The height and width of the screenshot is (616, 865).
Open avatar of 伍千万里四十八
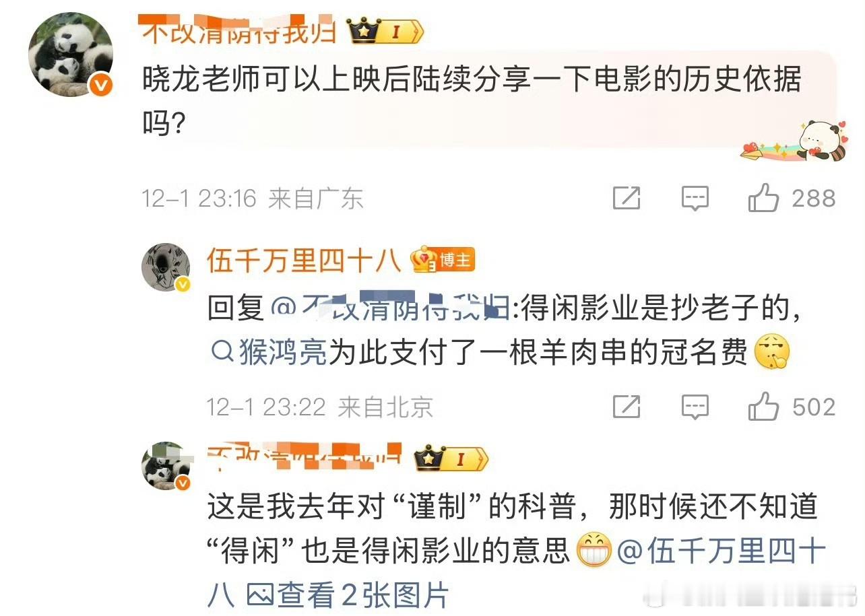click(166, 267)
